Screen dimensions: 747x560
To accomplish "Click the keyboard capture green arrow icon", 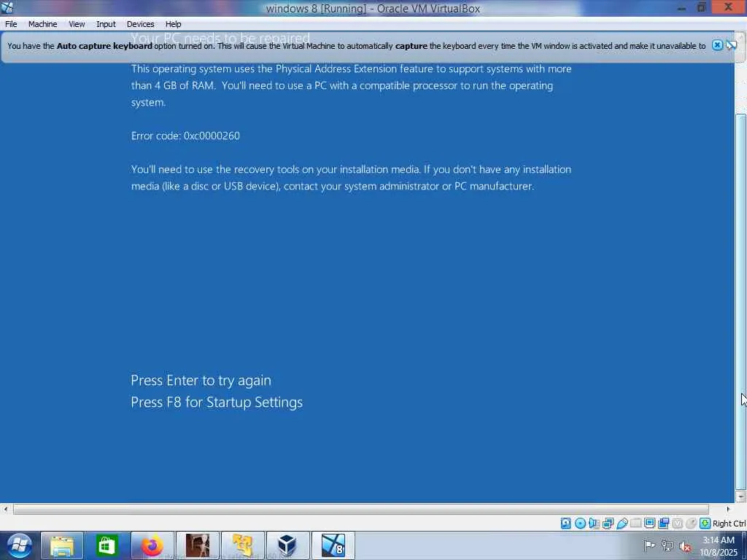I will click(x=705, y=524).
